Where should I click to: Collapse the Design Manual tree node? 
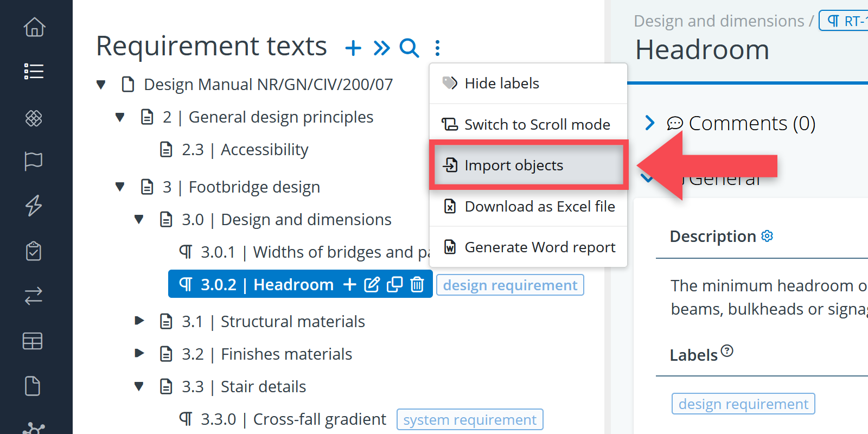101,85
